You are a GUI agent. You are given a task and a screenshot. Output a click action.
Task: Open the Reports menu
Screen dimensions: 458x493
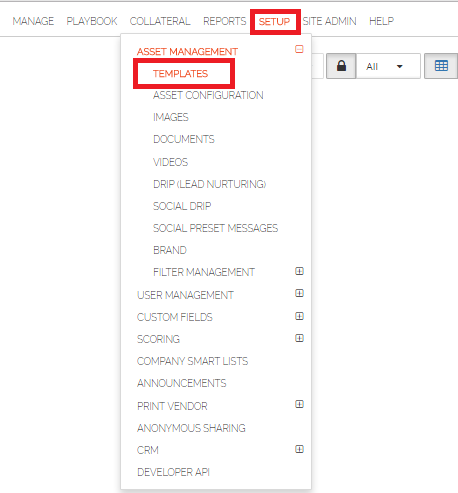224,21
